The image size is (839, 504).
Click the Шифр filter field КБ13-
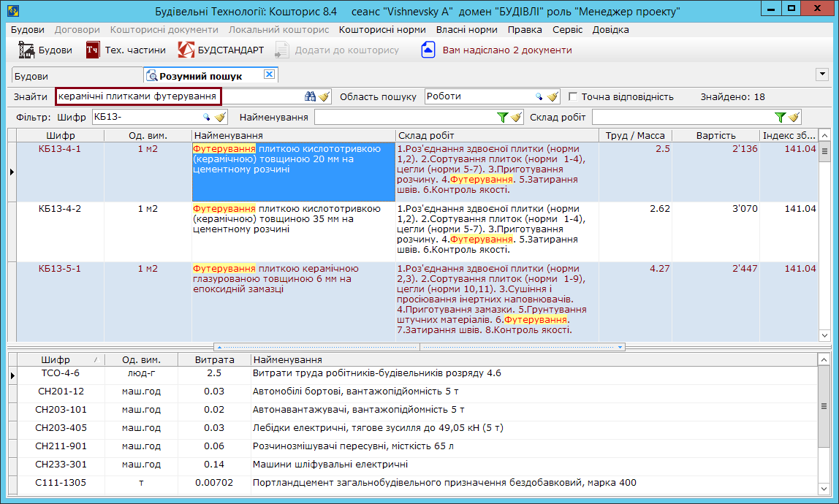(x=147, y=117)
